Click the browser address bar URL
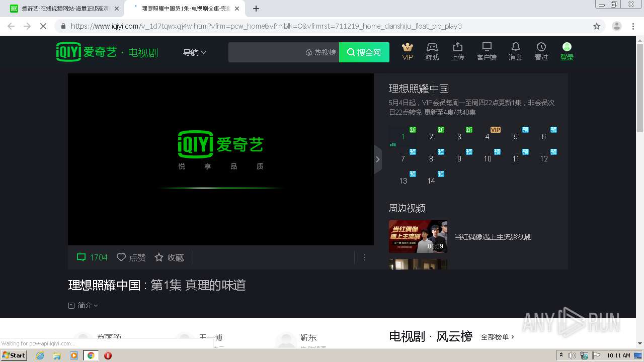The width and height of the screenshot is (644, 362). click(266, 26)
